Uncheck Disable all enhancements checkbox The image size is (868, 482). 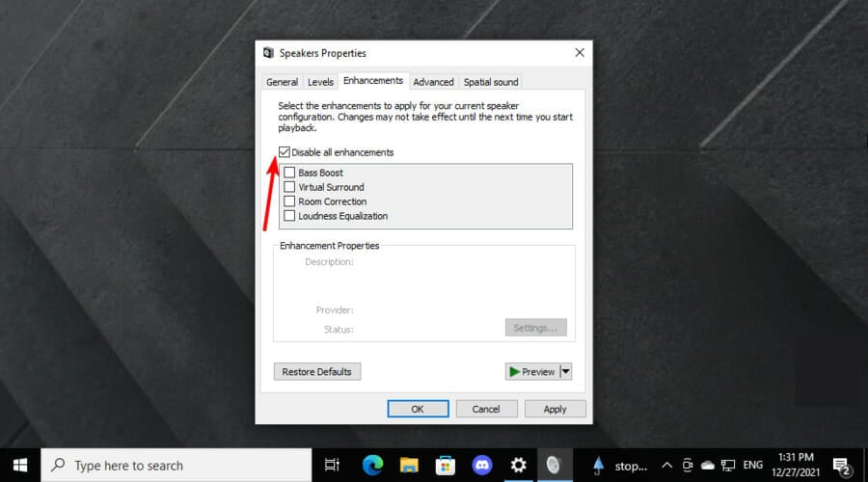(284, 152)
